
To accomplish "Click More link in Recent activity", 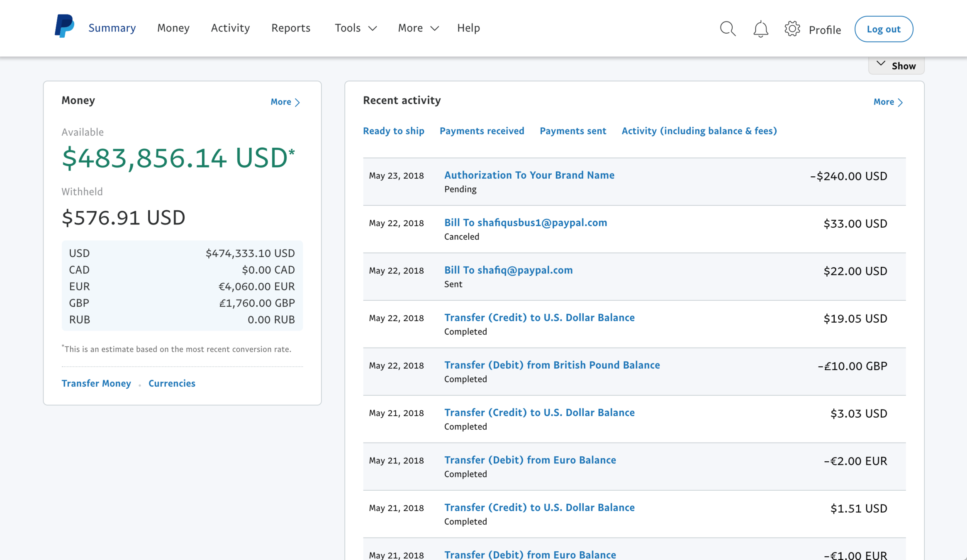I will point(888,102).
